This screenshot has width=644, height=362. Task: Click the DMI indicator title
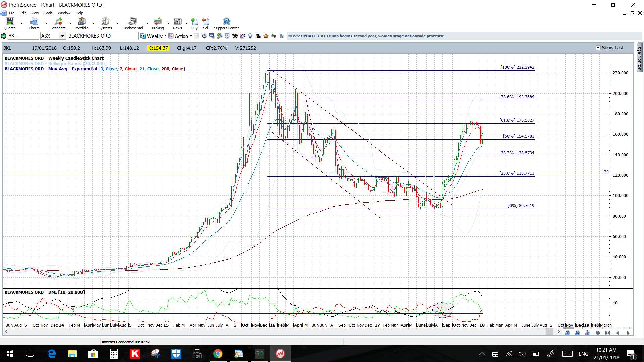[x=45, y=292]
